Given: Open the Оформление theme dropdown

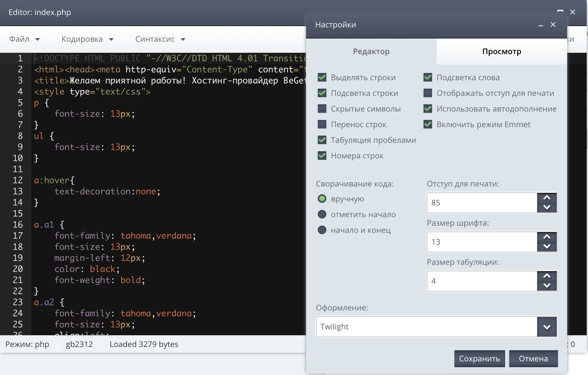Looking at the screenshot, I should coord(547,327).
